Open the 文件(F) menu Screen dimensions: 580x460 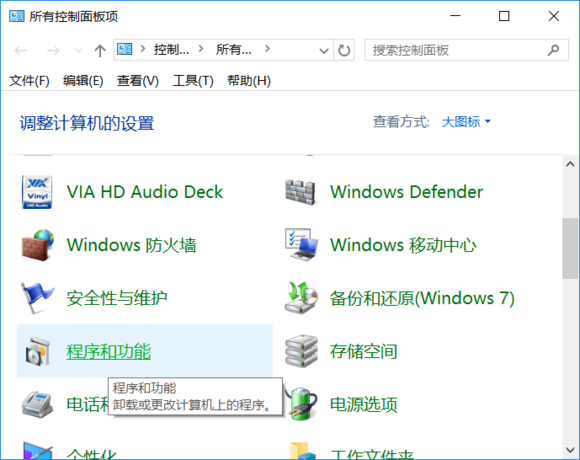point(29,80)
